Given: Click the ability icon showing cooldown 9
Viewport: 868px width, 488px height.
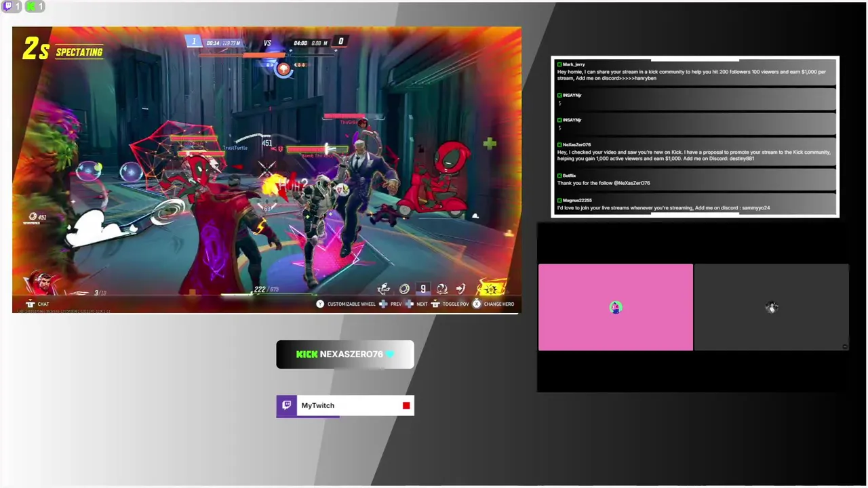Looking at the screenshot, I should pos(423,289).
